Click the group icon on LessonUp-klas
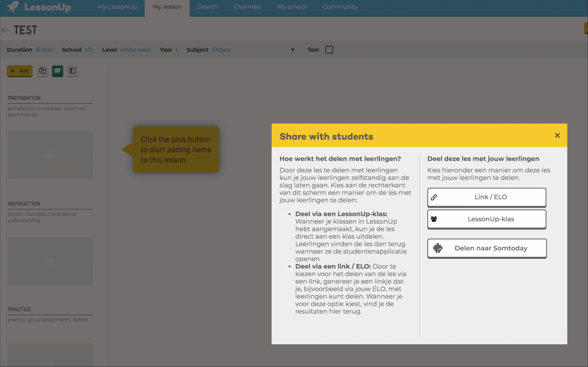This screenshot has width=588, height=367. (434, 219)
